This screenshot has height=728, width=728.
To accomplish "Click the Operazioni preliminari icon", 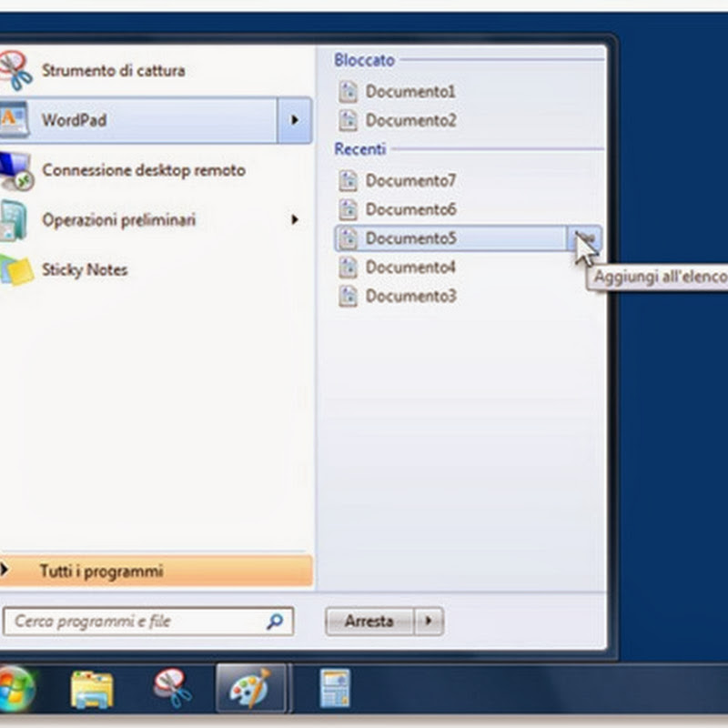I will pos(13,220).
